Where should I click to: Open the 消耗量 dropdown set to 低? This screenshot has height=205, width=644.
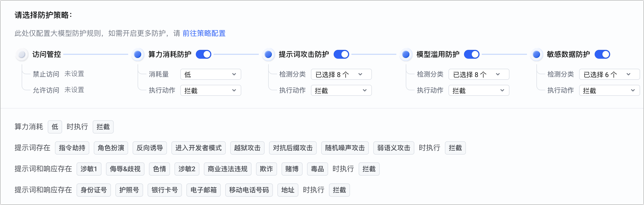click(211, 74)
